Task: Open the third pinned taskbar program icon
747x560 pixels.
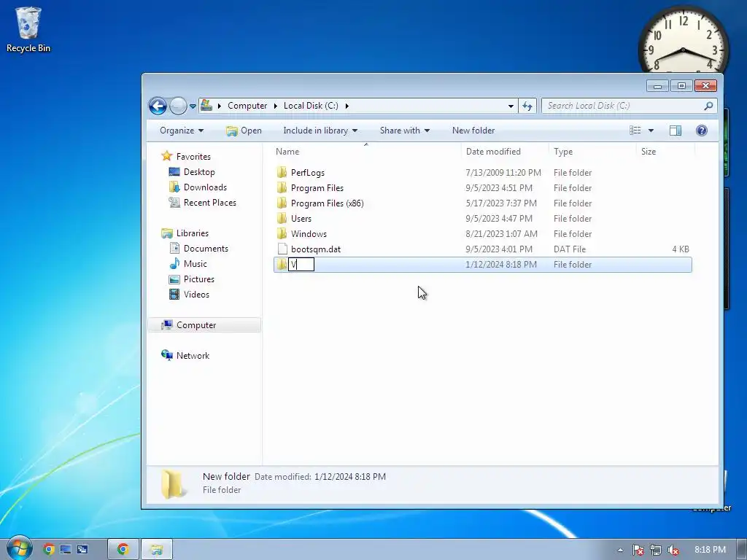Action: coord(83,550)
